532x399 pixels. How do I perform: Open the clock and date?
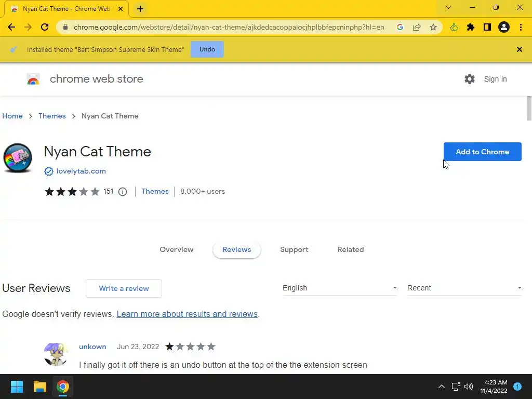click(494, 387)
